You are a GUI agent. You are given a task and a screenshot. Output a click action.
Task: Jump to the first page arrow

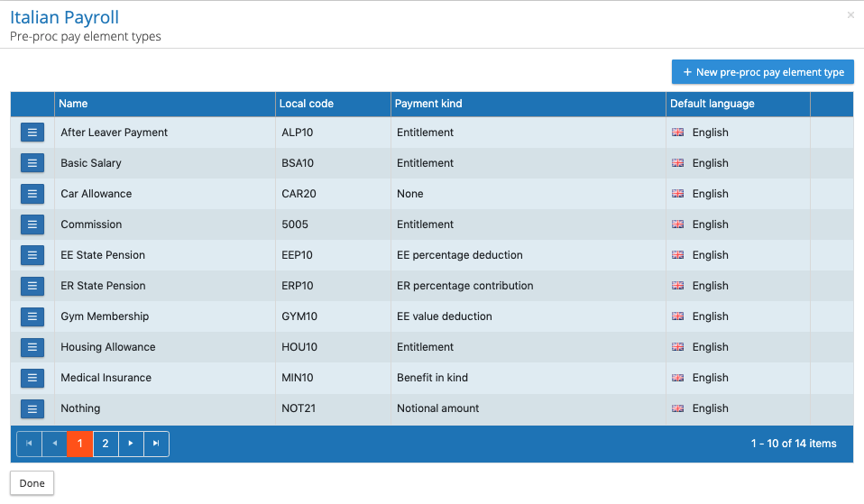click(x=29, y=444)
